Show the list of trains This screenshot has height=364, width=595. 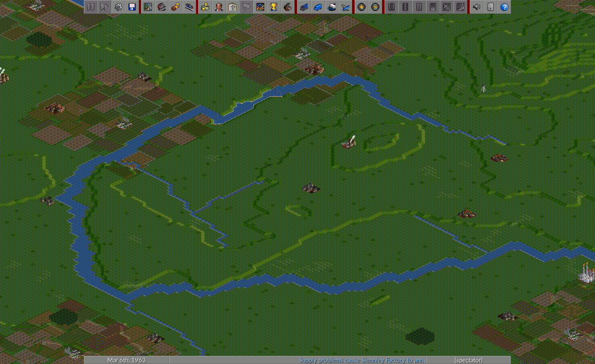pos(304,7)
